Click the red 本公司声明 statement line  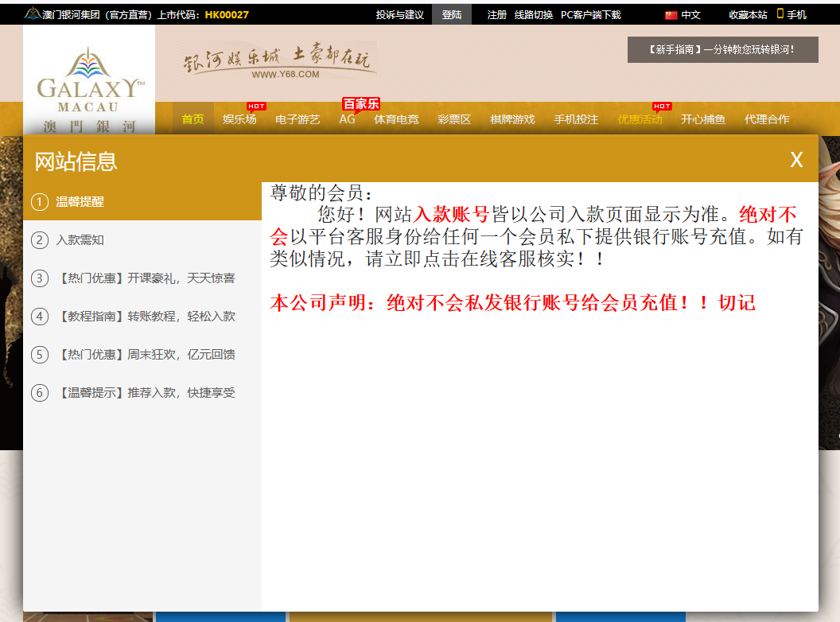pyautogui.click(x=512, y=303)
